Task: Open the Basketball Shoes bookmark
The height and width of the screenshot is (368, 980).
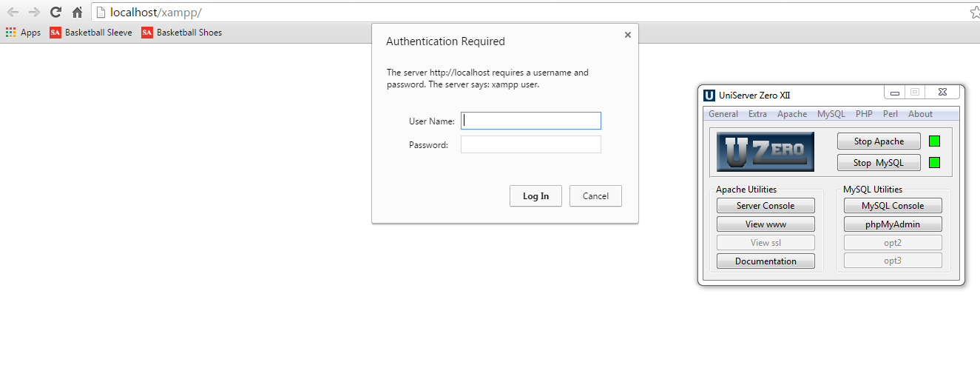Action: tap(182, 33)
